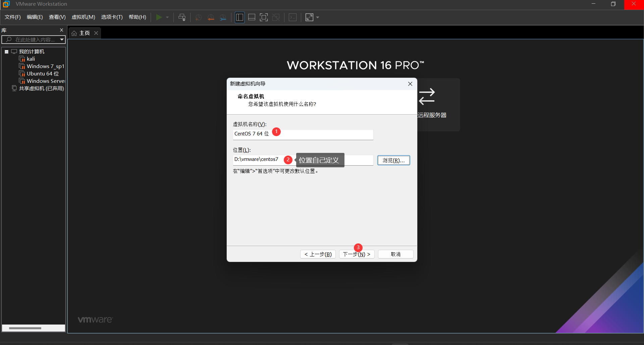644x345 pixels.
Task: Select the Windows Server virtual machine
Action: tap(46, 81)
